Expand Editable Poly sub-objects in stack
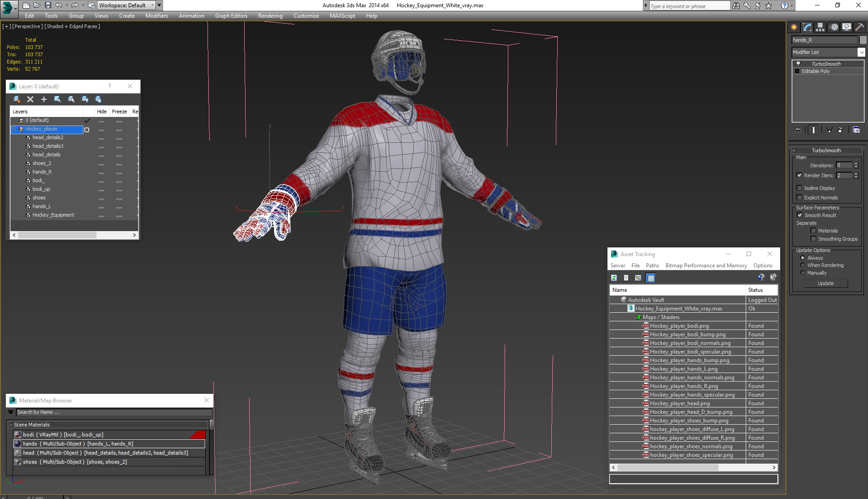 [x=797, y=71]
